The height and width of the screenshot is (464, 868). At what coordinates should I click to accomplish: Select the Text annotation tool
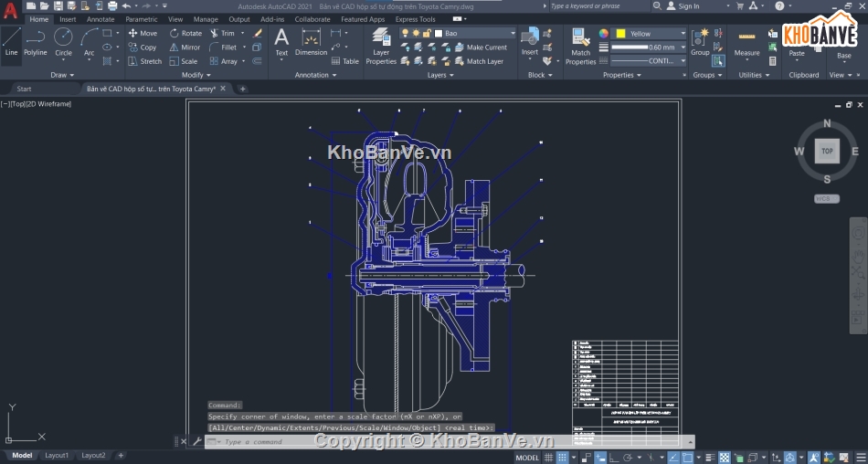(281, 43)
